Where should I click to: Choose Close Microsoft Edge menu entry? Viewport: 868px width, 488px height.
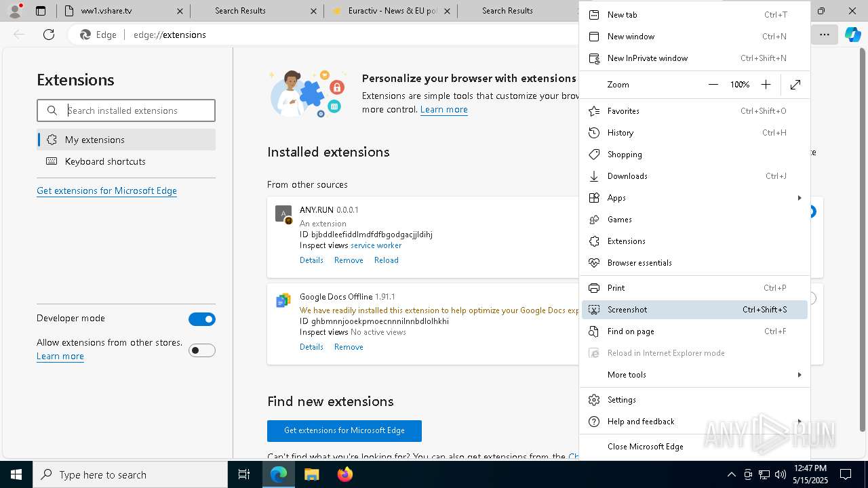tap(694, 447)
